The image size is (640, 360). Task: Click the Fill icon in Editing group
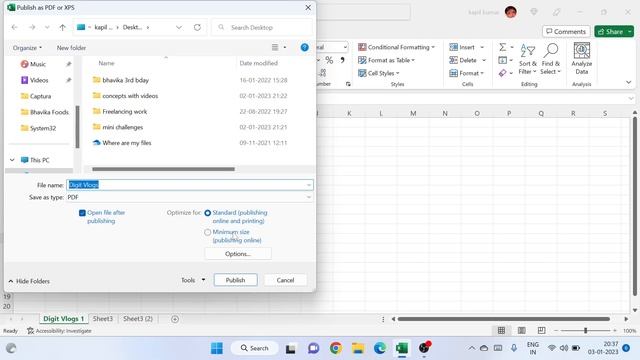(502, 60)
